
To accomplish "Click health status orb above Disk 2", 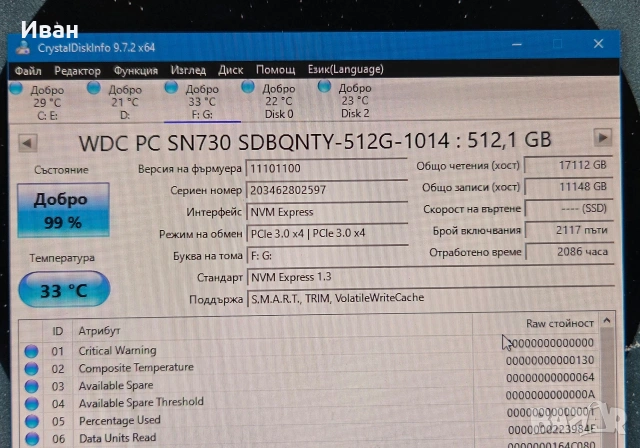I will click(324, 86).
